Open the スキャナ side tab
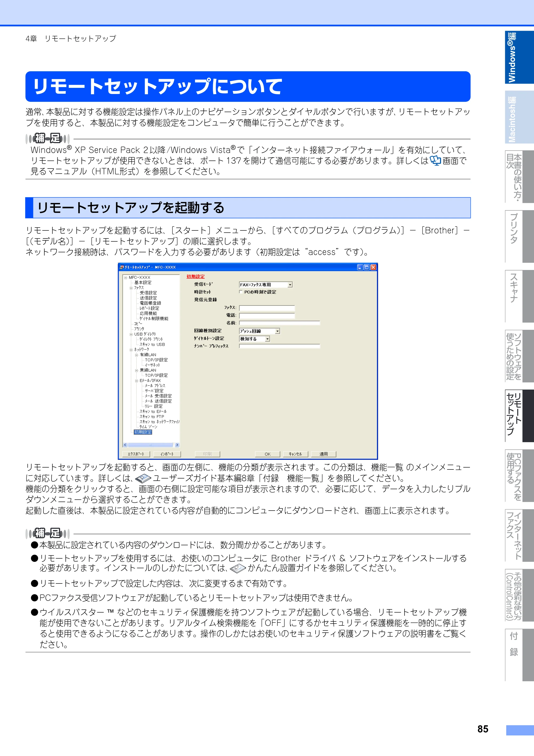Screen dimensions: 534x756 [519, 296]
